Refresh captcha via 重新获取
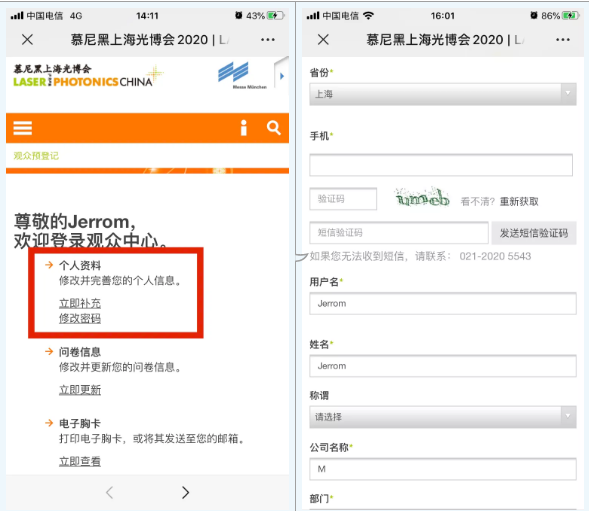This screenshot has height=511, width=589. coord(519,202)
